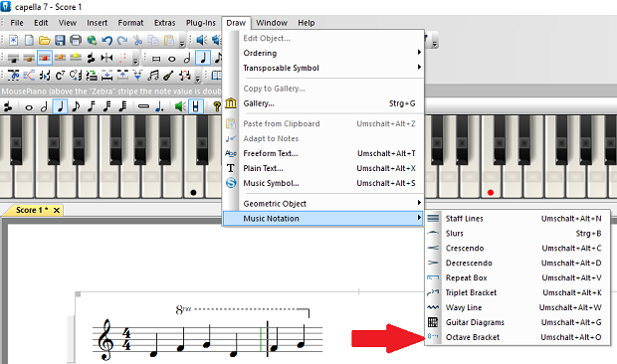Toggle the speaker sound button in MousePiano bar
Image resolution: width=617 pixels, height=364 pixels.
pyautogui.click(x=180, y=106)
